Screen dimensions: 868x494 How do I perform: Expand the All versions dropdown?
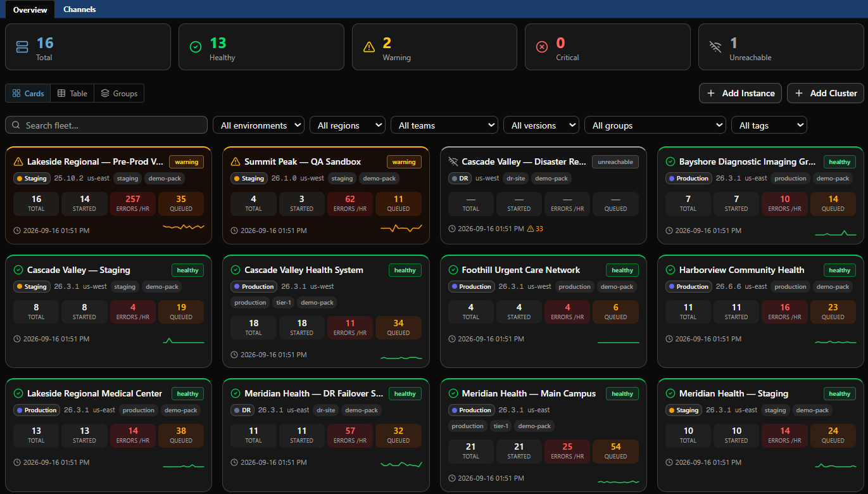541,125
